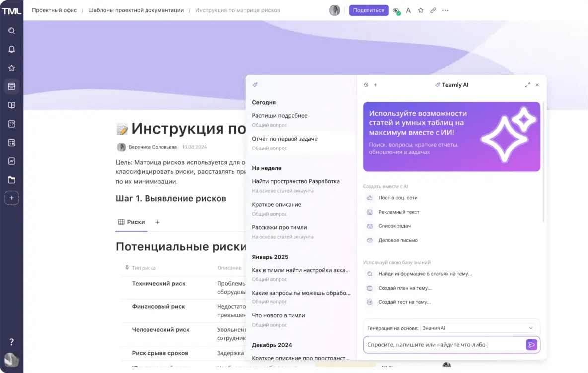Open the folder icon in left sidebar
Screen dimensions: 588x373
point(11,180)
